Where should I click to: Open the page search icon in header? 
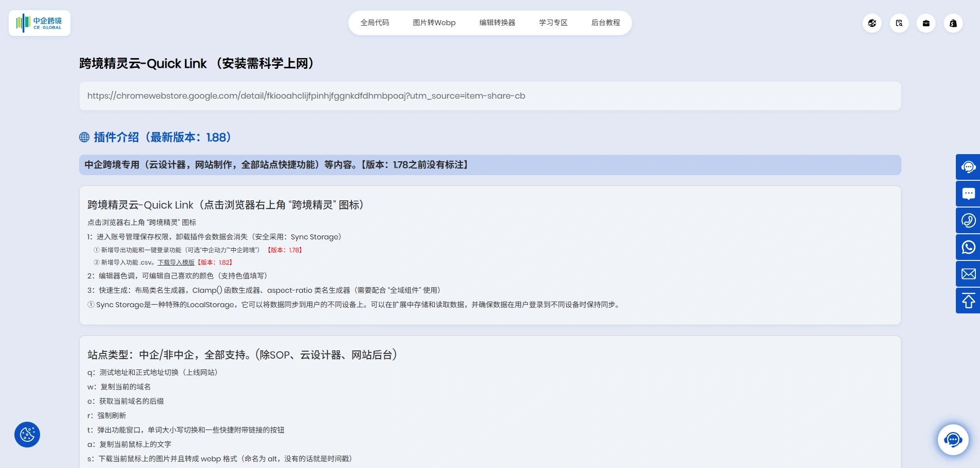pos(899,23)
